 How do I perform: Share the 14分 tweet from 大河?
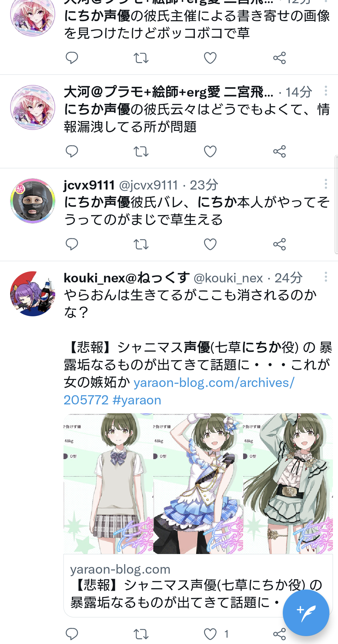point(280,151)
